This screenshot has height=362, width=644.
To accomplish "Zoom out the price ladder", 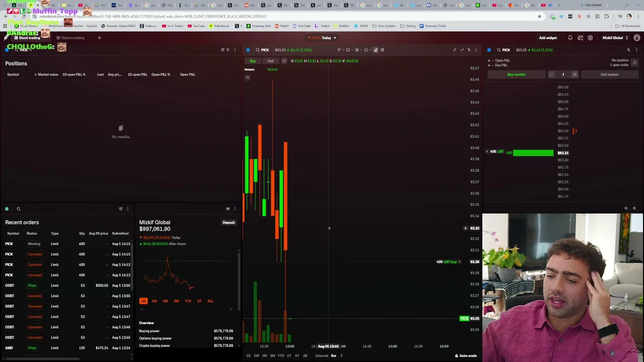I will coord(626,208).
